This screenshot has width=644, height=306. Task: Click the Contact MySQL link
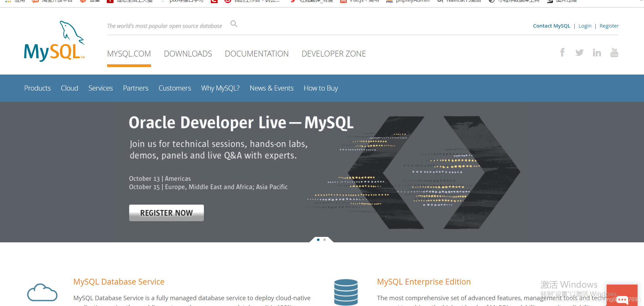coord(552,26)
